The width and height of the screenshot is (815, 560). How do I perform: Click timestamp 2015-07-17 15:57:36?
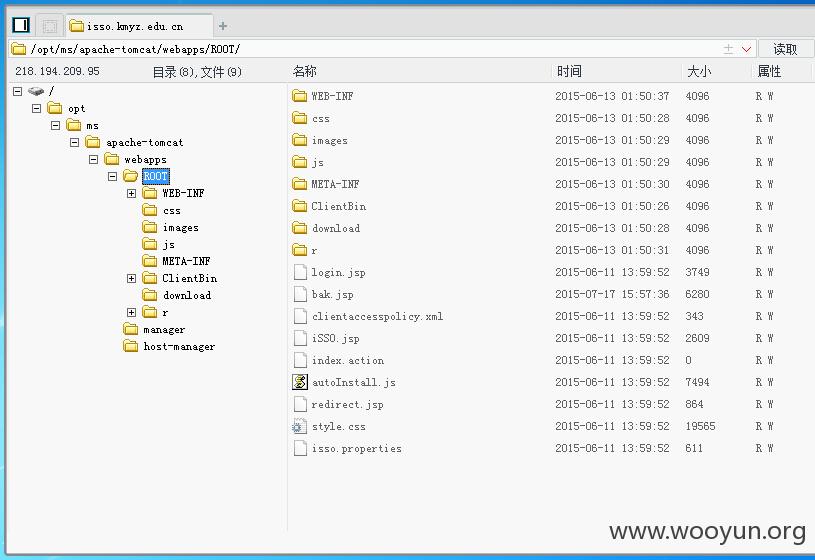click(612, 294)
